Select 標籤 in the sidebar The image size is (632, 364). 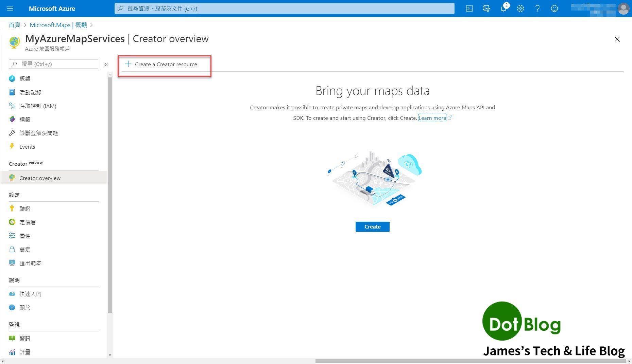[25, 119]
